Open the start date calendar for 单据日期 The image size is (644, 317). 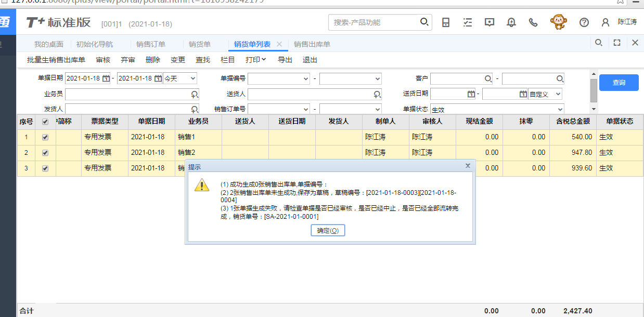coord(106,78)
